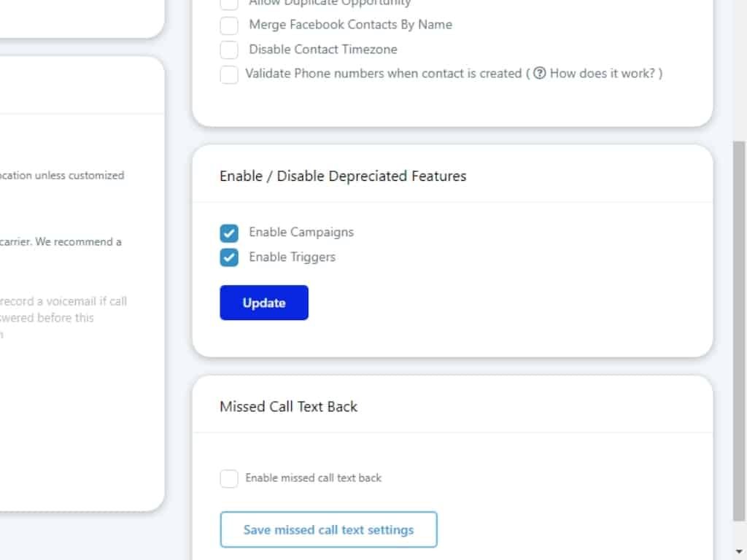Click the question mark help icon

[x=540, y=73]
